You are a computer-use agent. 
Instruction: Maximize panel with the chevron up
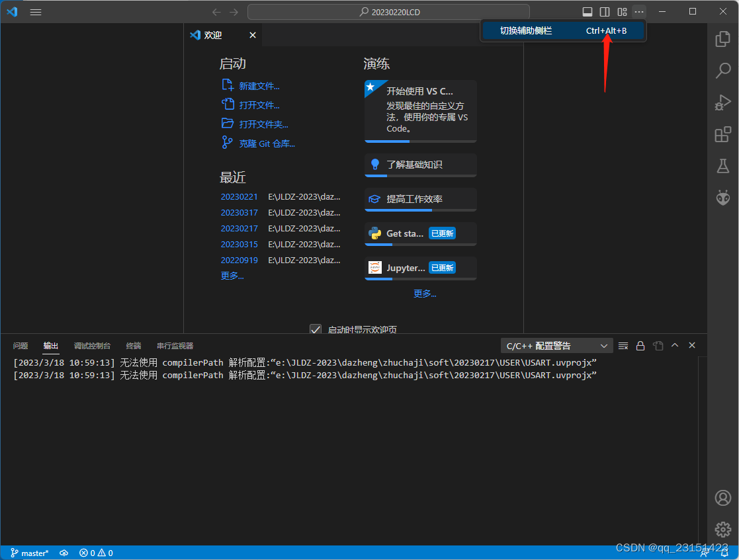675,345
